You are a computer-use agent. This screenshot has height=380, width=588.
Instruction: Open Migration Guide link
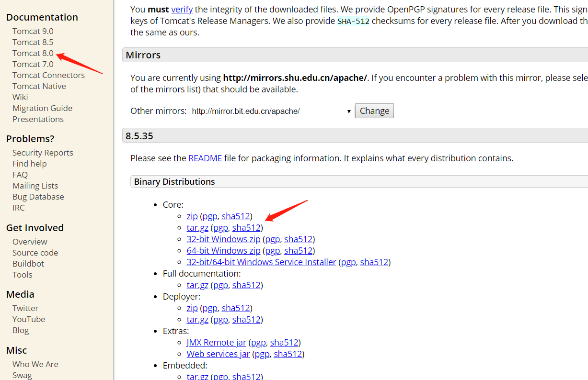click(42, 108)
